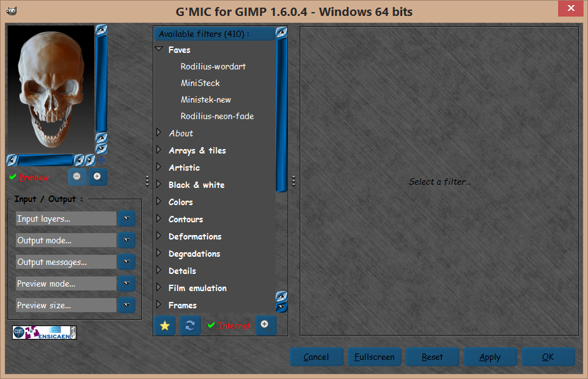Viewport: 588px width, 379px height.
Task: Click the preview vertical scrollbar track
Action: point(101,83)
